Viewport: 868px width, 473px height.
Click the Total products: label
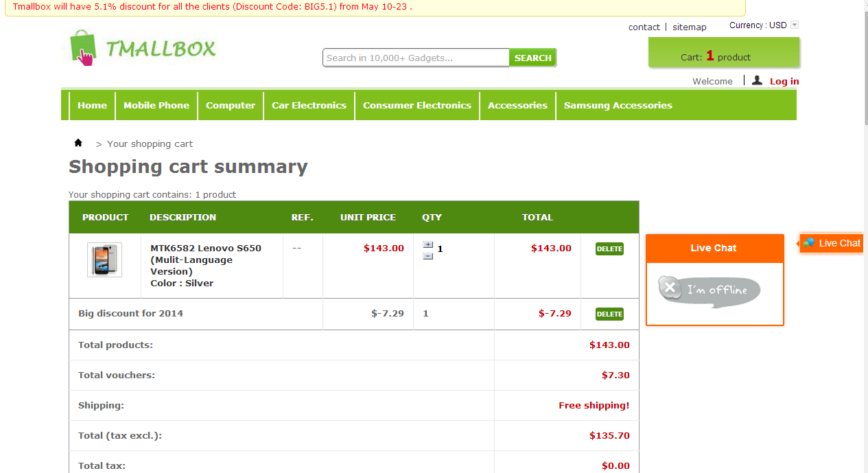tap(115, 345)
